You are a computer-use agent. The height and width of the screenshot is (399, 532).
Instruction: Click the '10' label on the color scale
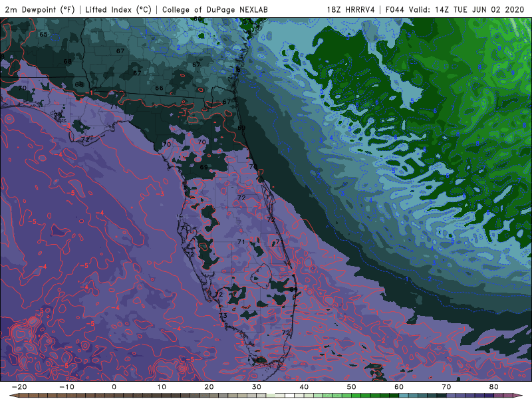162,387
